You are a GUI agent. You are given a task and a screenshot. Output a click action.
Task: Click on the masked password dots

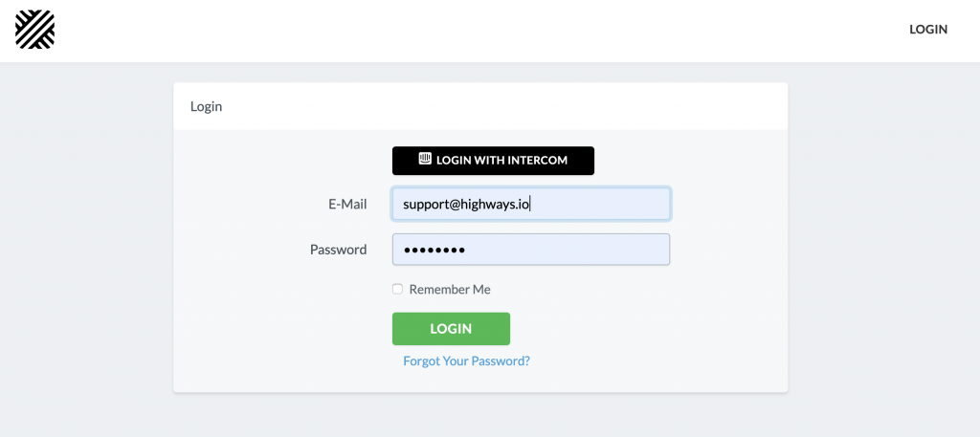click(434, 251)
